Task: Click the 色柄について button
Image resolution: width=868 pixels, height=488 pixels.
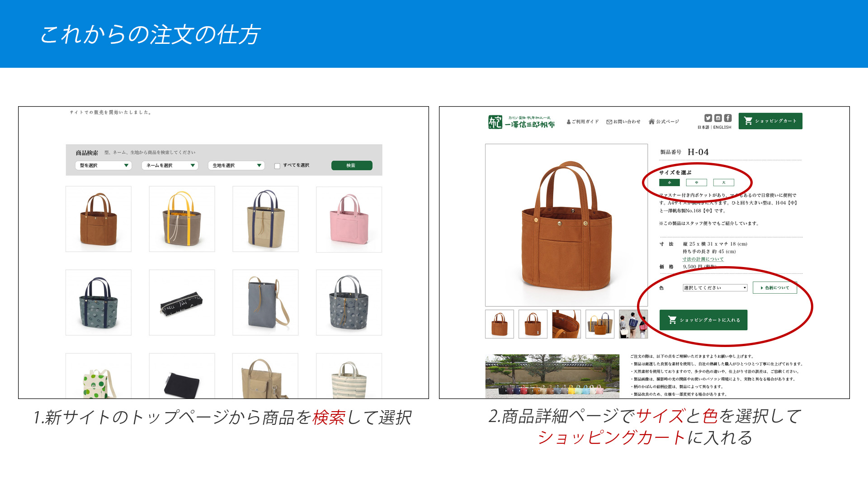Action: coord(774,288)
